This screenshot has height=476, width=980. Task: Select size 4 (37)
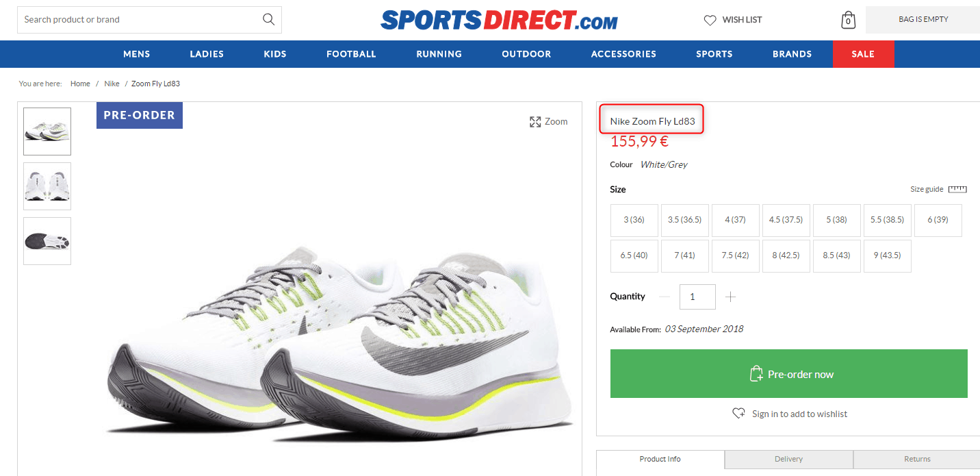click(736, 220)
